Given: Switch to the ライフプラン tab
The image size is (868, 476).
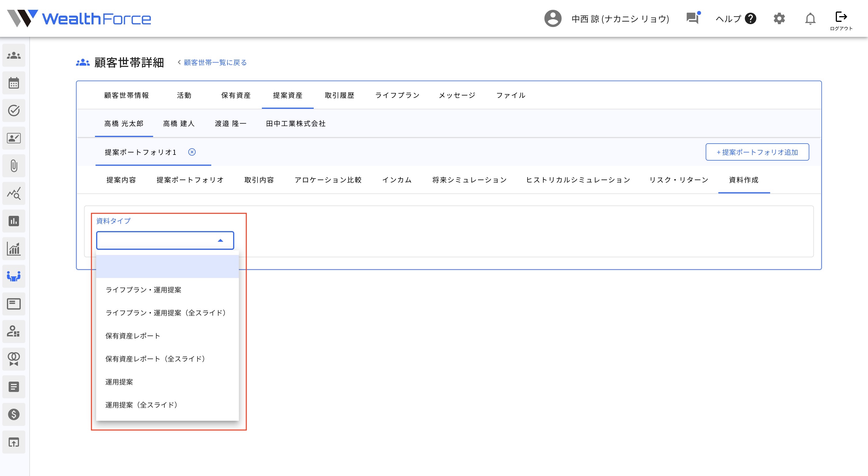Looking at the screenshot, I should [397, 95].
